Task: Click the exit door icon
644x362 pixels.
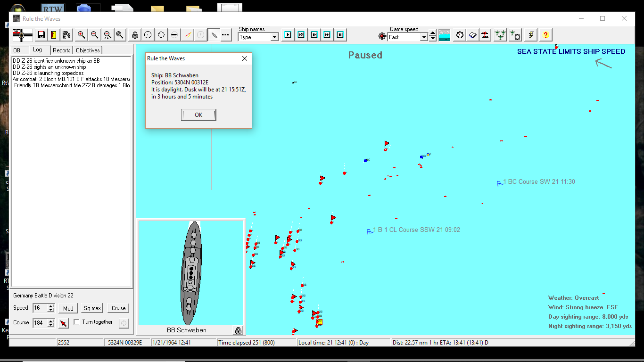Action: 53,35
